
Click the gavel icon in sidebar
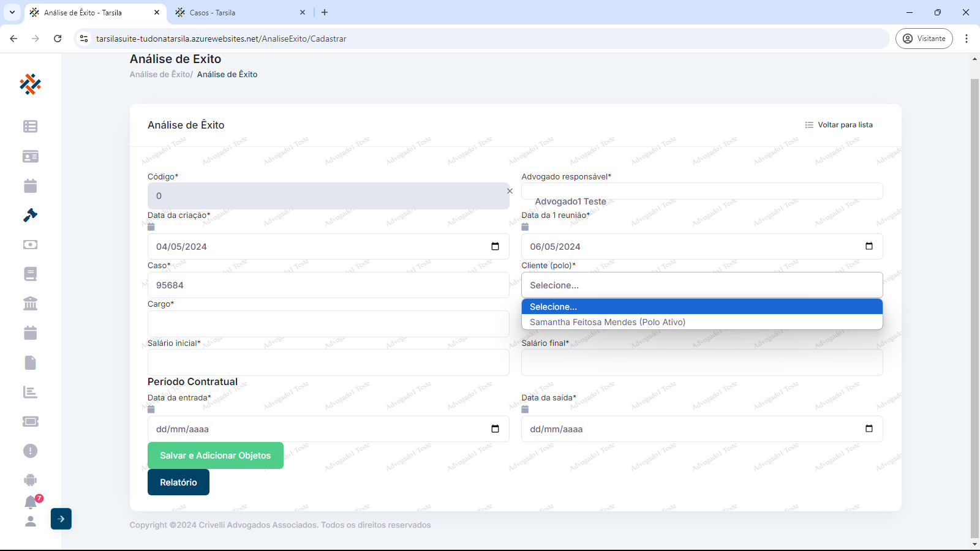pos(30,215)
